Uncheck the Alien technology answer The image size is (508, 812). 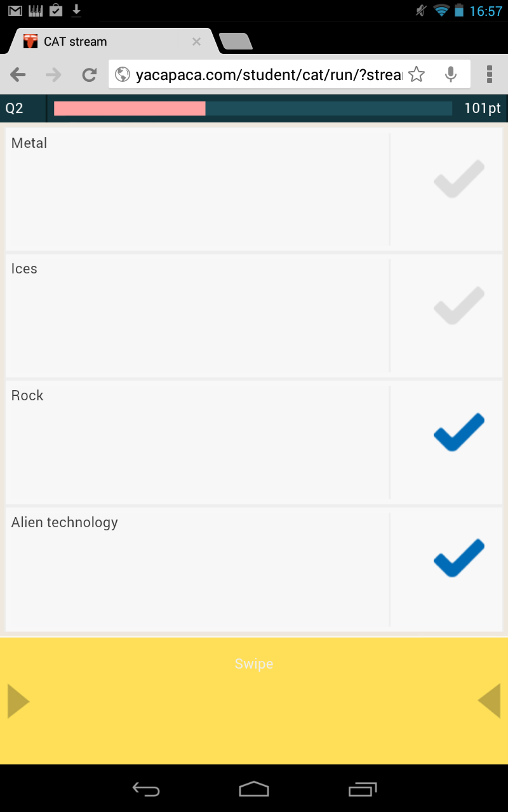(458, 558)
